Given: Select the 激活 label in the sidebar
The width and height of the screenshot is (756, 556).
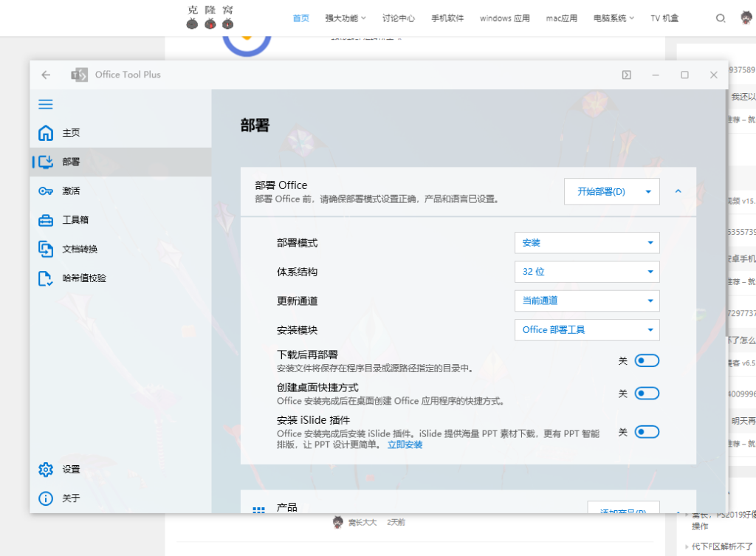Looking at the screenshot, I should 71,191.
